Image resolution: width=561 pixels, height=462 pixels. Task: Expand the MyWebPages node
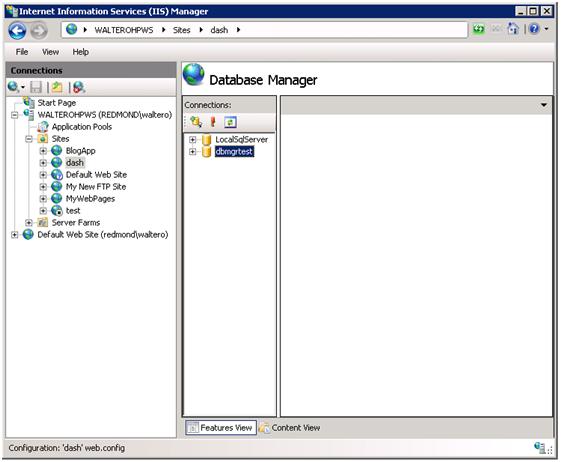tap(43, 199)
